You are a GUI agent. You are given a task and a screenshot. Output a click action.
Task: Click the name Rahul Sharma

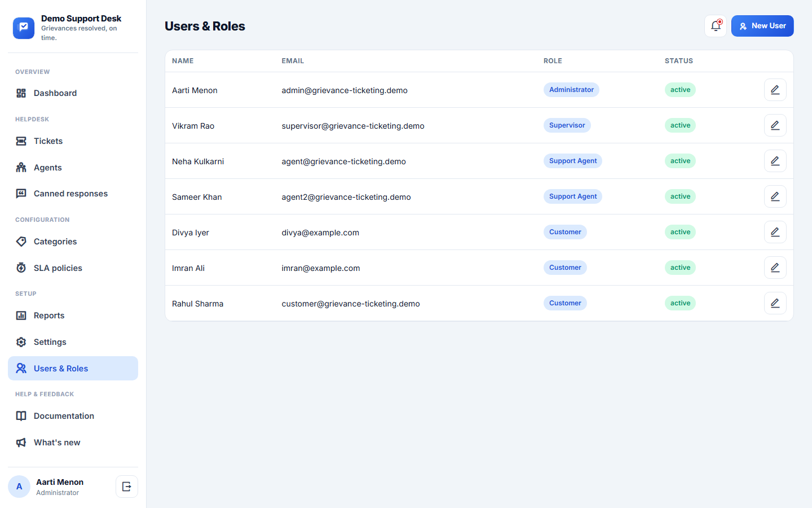tap(197, 304)
